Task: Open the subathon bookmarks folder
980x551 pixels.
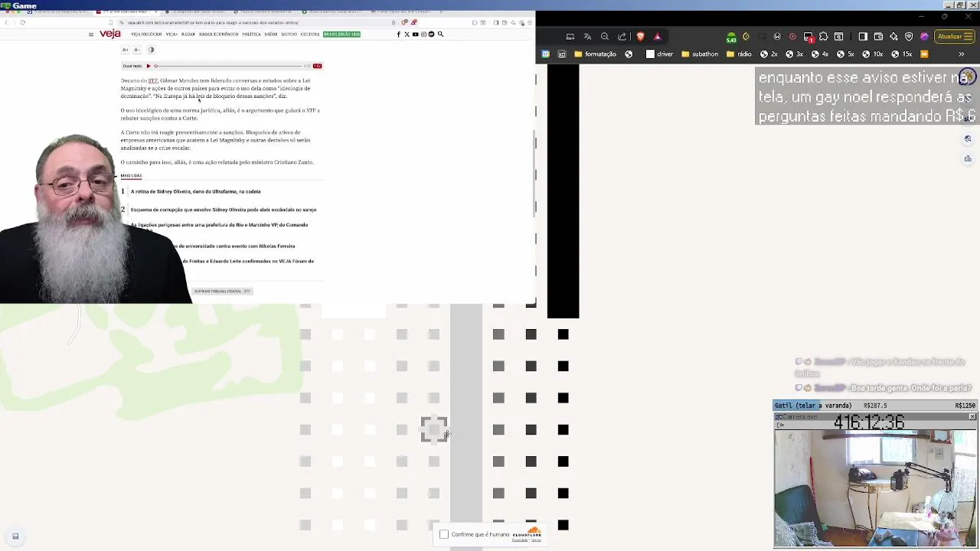Action: [699, 54]
